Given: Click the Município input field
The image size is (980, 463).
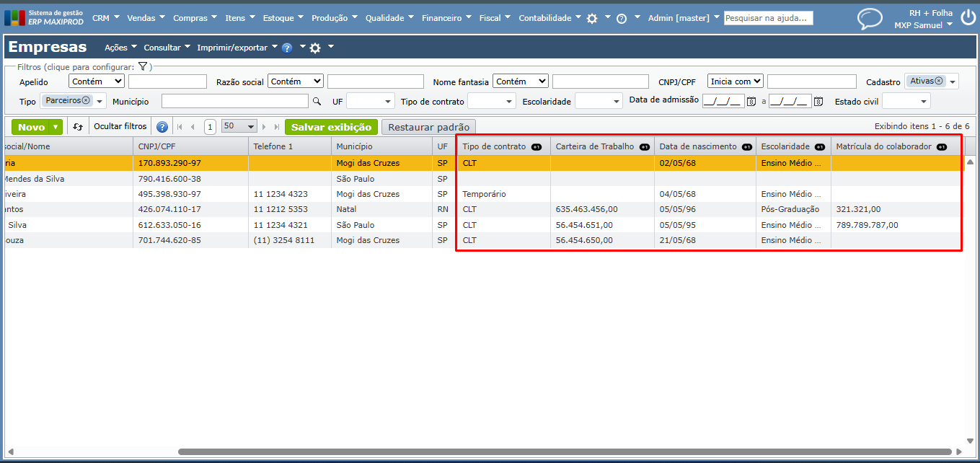Looking at the screenshot, I should click(235, 101).
